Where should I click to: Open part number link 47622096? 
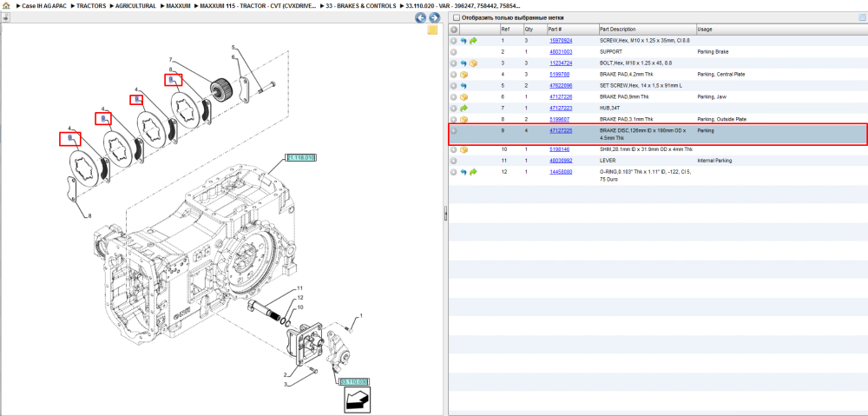click(x=561, y=86)
